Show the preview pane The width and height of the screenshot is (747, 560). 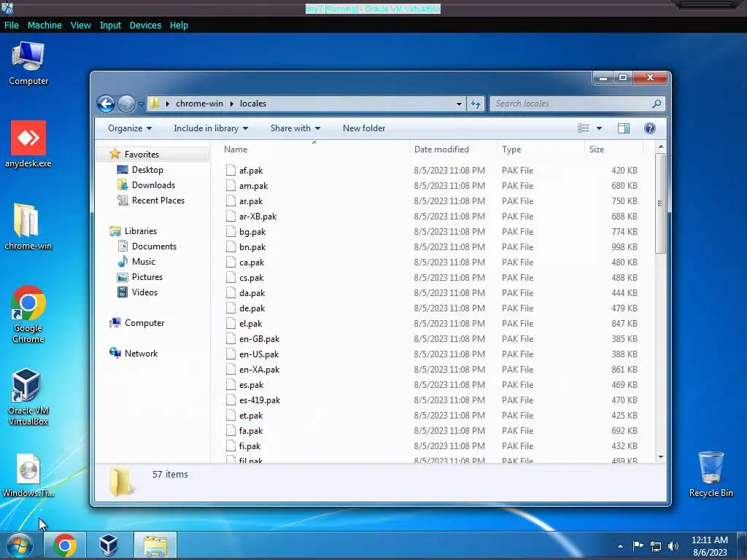click(x=623, y=128)
